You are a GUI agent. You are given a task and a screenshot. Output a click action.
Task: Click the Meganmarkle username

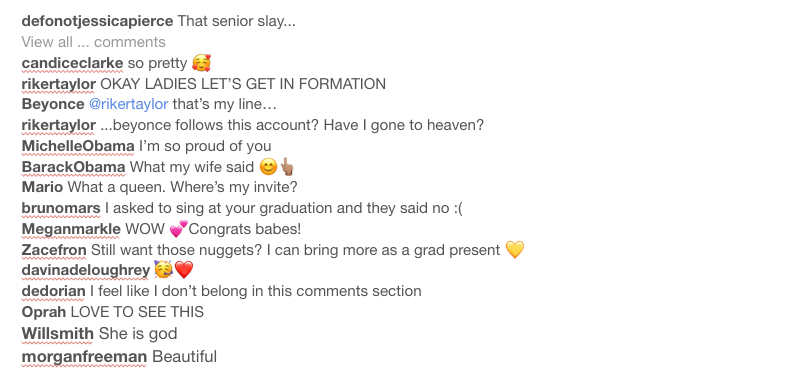(x=71, y=229)
